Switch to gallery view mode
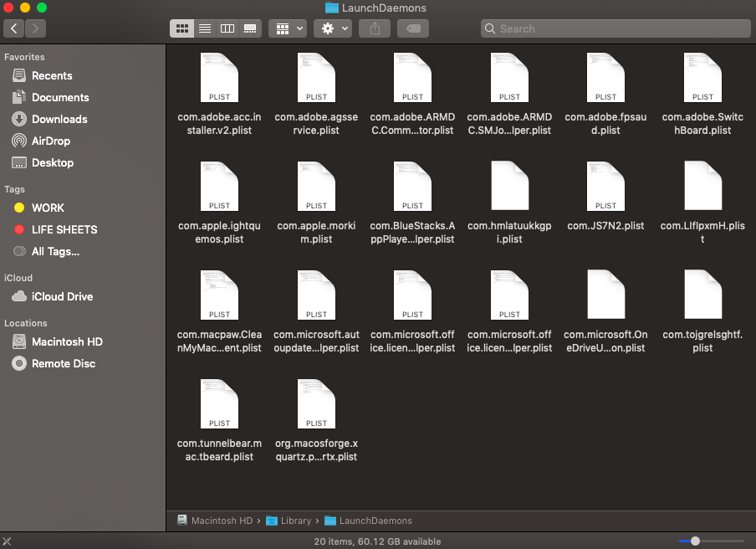This screenshot has width=756, height=549. [249, 28]
